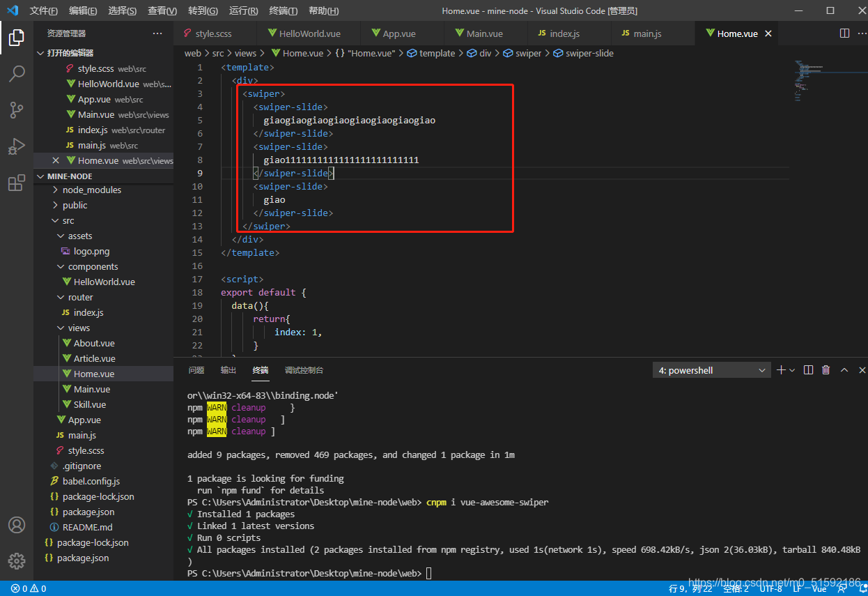This screenshot has height=596, width=868.
Task: Open the Manage gear icon
Action: tap(17, 560)
